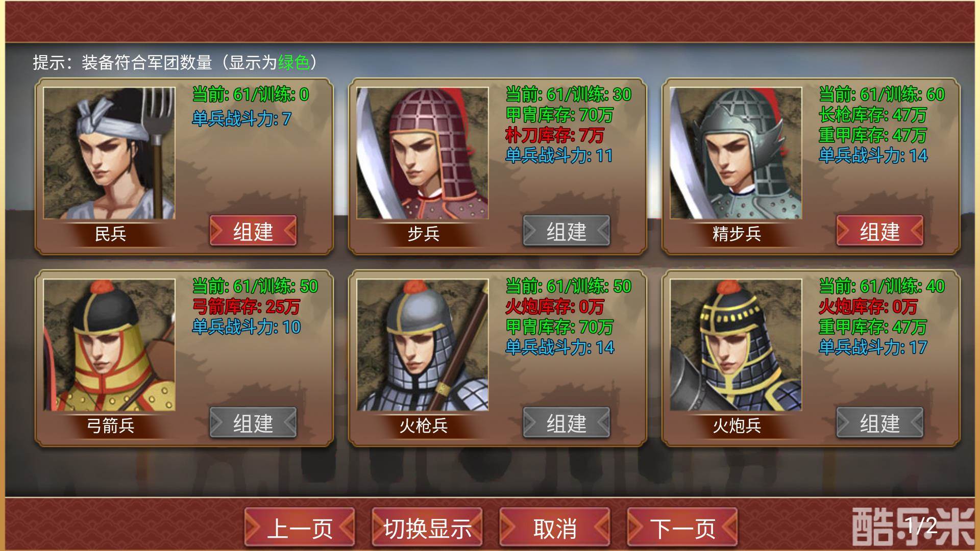
Task: Click the 民兵 name label
Action: (110, 234)
